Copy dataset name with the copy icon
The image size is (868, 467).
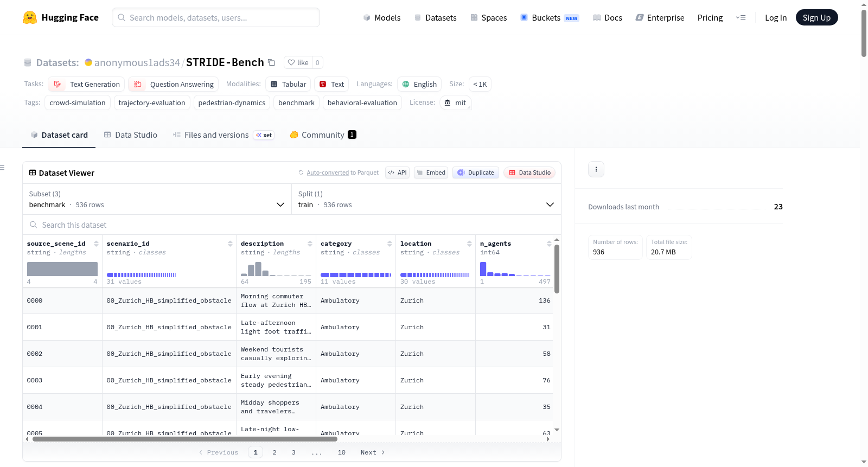(272, 62)
